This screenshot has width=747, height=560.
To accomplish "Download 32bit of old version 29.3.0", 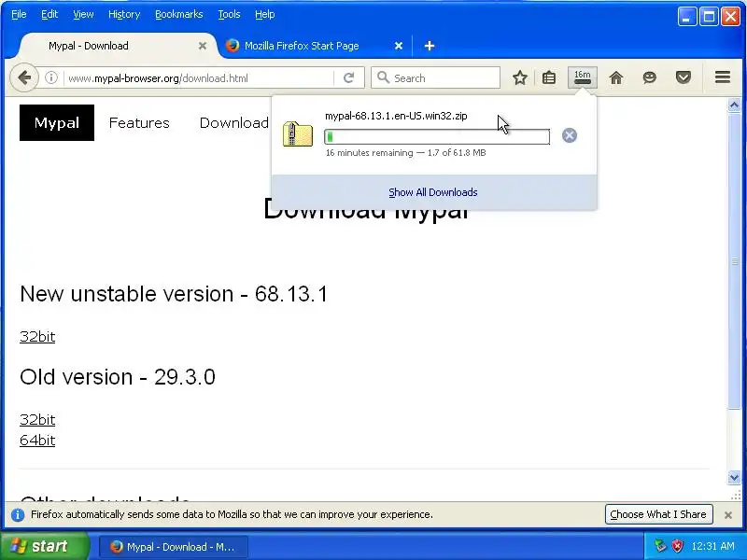I will click(x=37, y=419).
